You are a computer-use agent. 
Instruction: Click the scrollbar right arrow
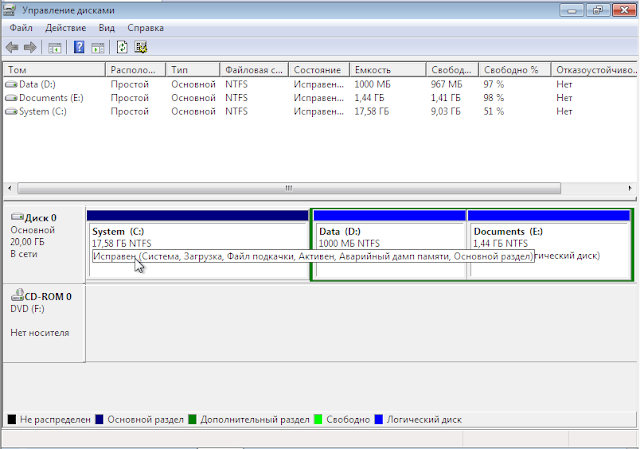pyautogui.click(x=630, y=188)
